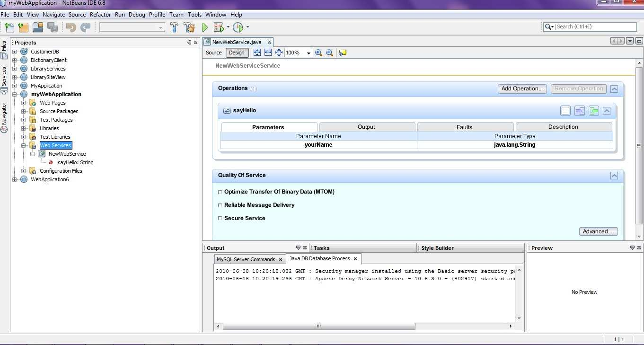This screenshot has height=345, width=644.
Task: Expand the CustomerDB project node
Action: [15, 52]
